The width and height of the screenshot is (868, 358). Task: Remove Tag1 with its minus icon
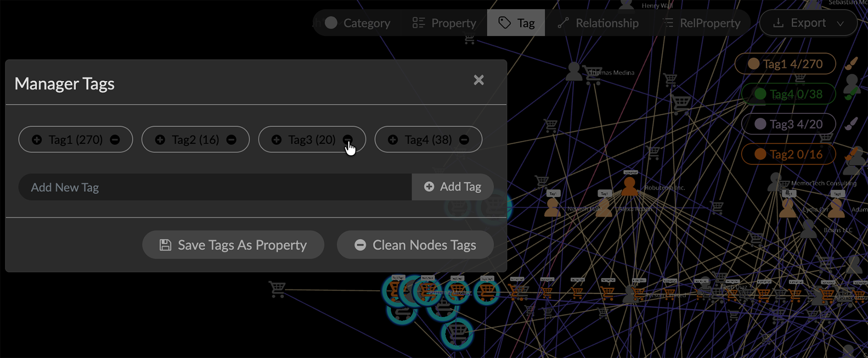pyautogui.click(x=115, y=140)
